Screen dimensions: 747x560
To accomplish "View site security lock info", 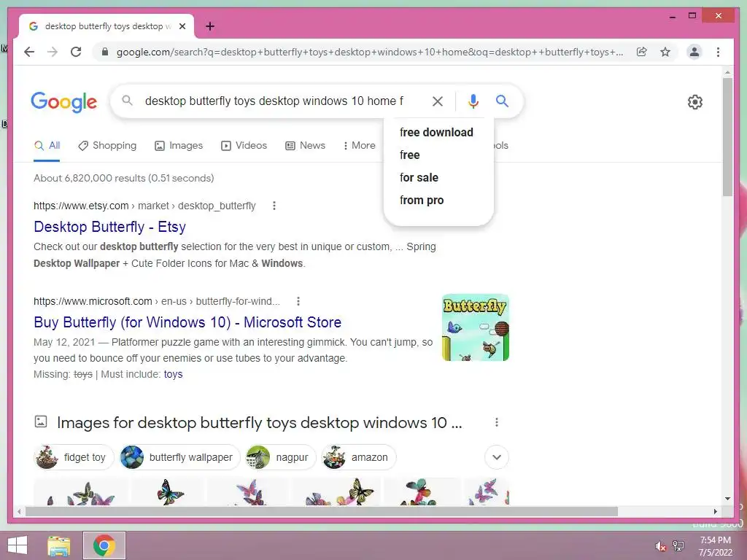I will click(x=105, y=52).
